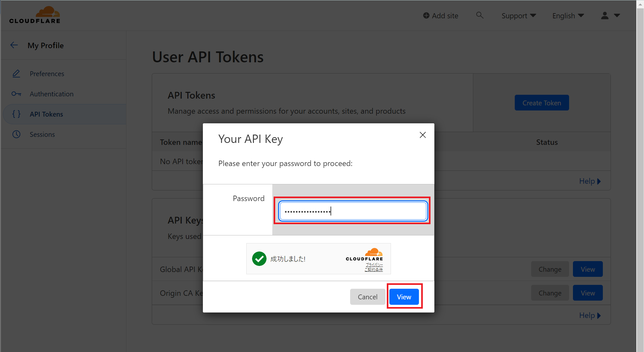Click the back arrow beside My Profile
The width and height of the screenshot is (644, 352).
pyautogui.click(x=14, y=45)
